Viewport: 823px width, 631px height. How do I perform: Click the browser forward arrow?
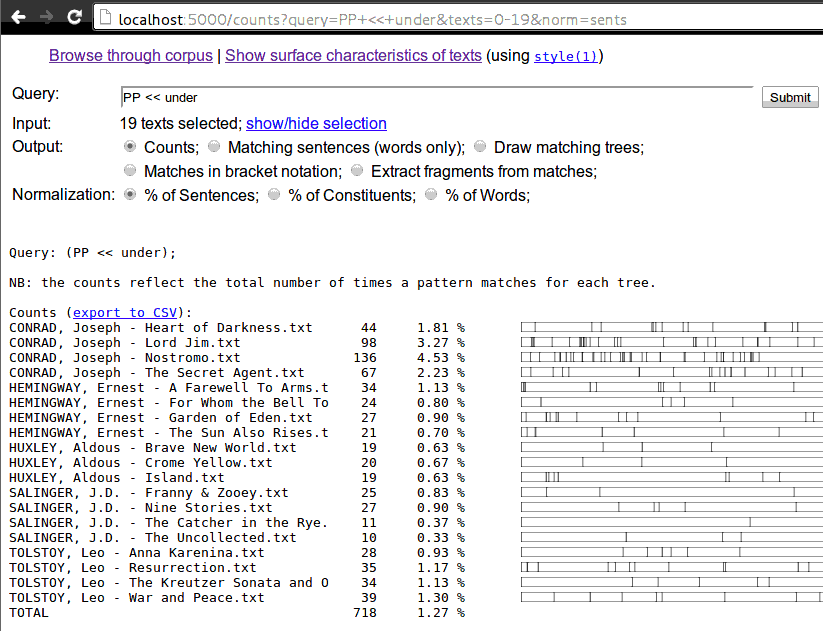tap(46, 17)
